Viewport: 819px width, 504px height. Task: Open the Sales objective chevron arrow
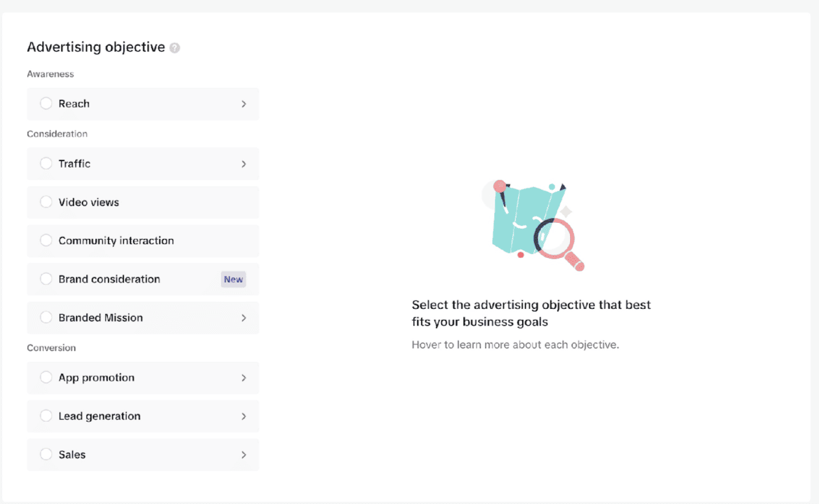click(x=244, y=455)
